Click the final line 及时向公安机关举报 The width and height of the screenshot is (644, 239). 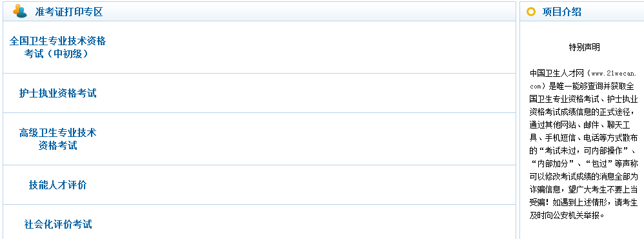pyautogui.click(x=567, y=215)
